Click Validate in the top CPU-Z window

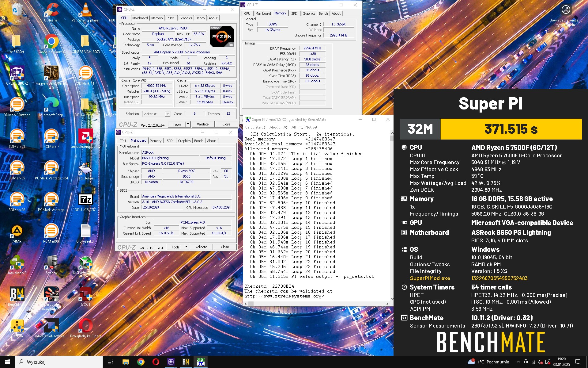[x=203, y=124]
